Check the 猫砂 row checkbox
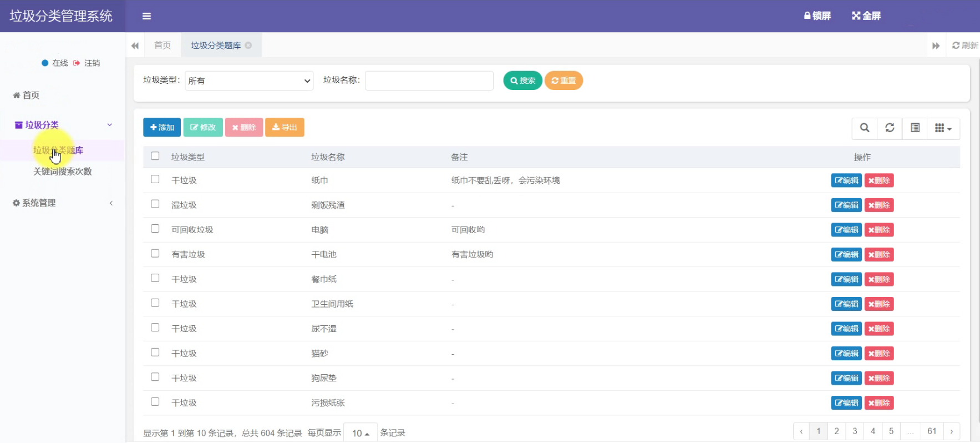Image resolution: width=980 pixels, height=443 pixels. [155, 352]
